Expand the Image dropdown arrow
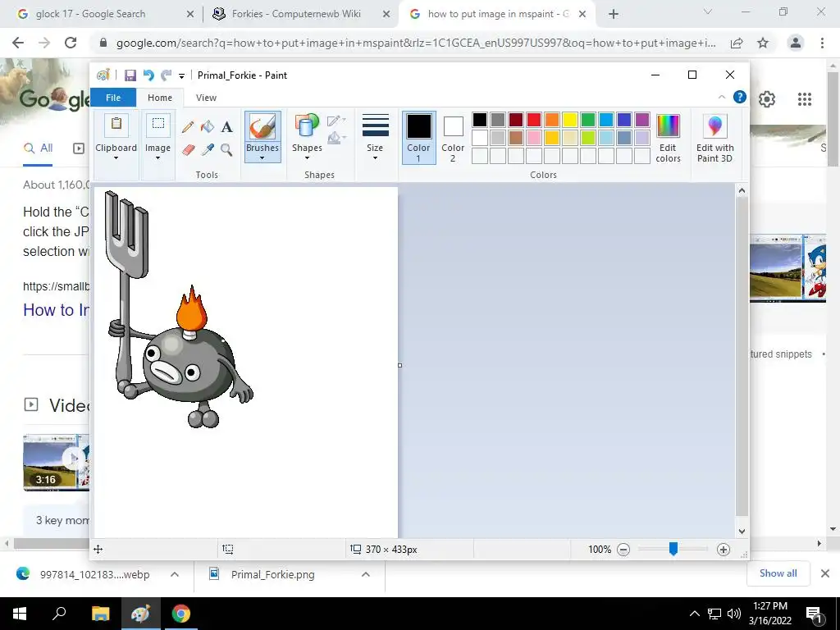The height and width of the screenshot is (630, 840). click(x=158, y=158)
